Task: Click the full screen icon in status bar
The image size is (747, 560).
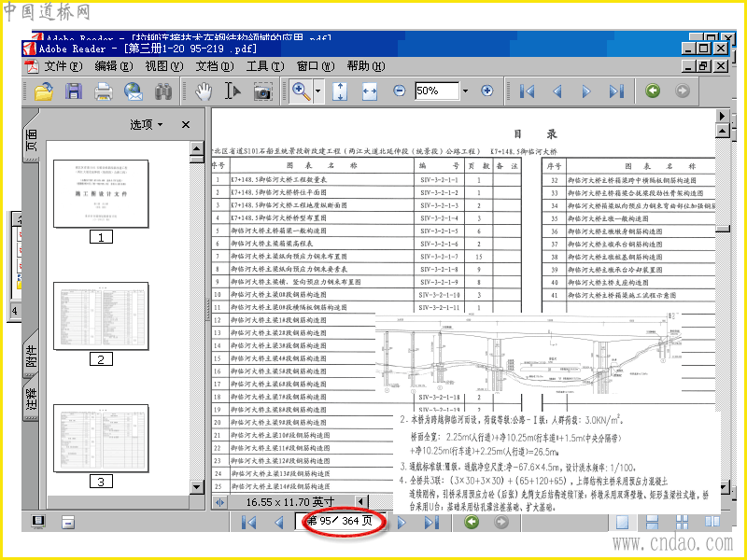Action: tap(38, 522)
